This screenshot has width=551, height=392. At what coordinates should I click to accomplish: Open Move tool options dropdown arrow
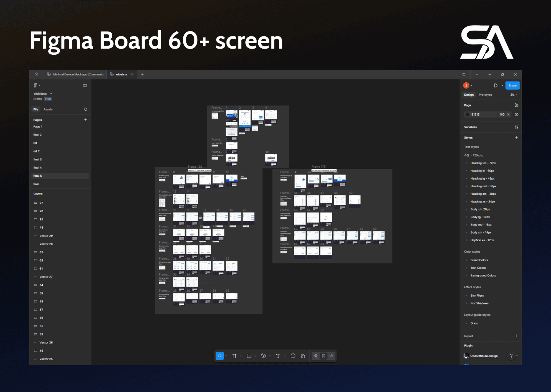[226, 356]
